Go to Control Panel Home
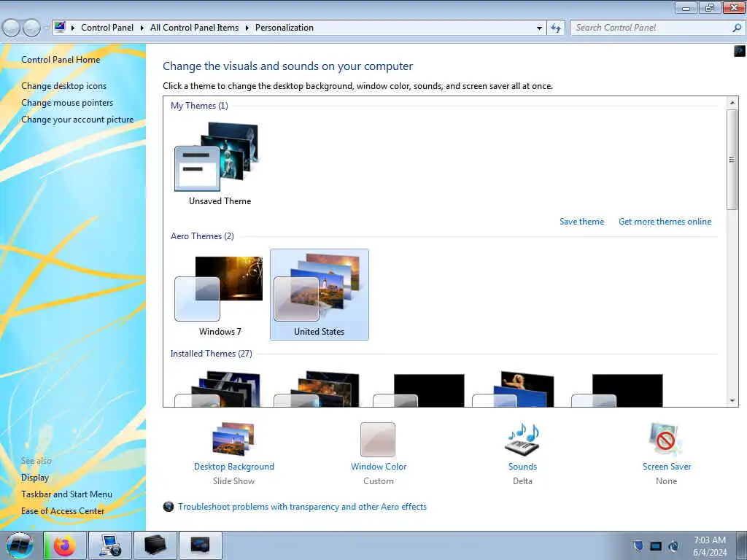This screenshot has height=560, width=747. click(x=61, y=60)
